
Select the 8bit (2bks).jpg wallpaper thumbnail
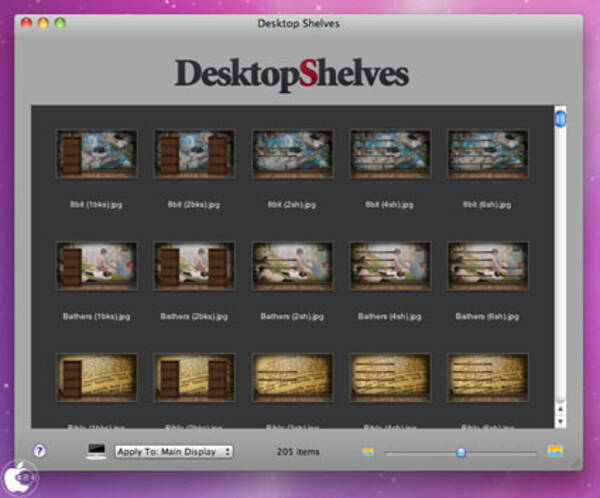point(194,153)
